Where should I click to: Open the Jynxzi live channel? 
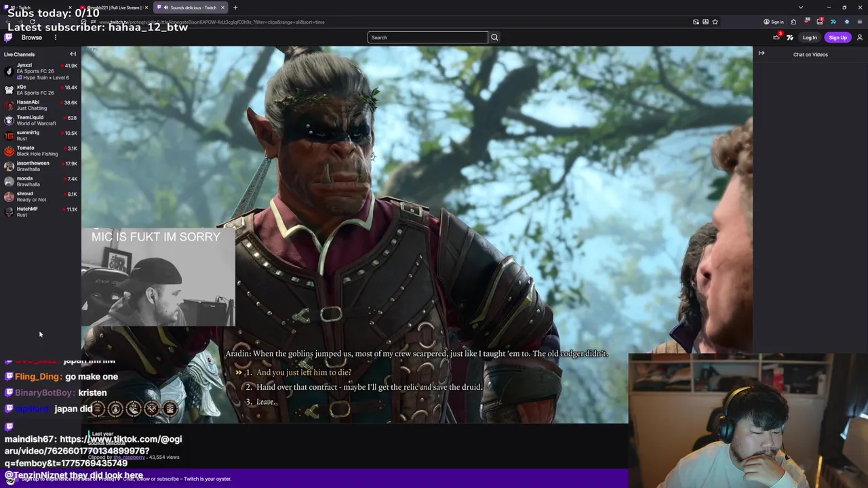click(x=41, y=71)
